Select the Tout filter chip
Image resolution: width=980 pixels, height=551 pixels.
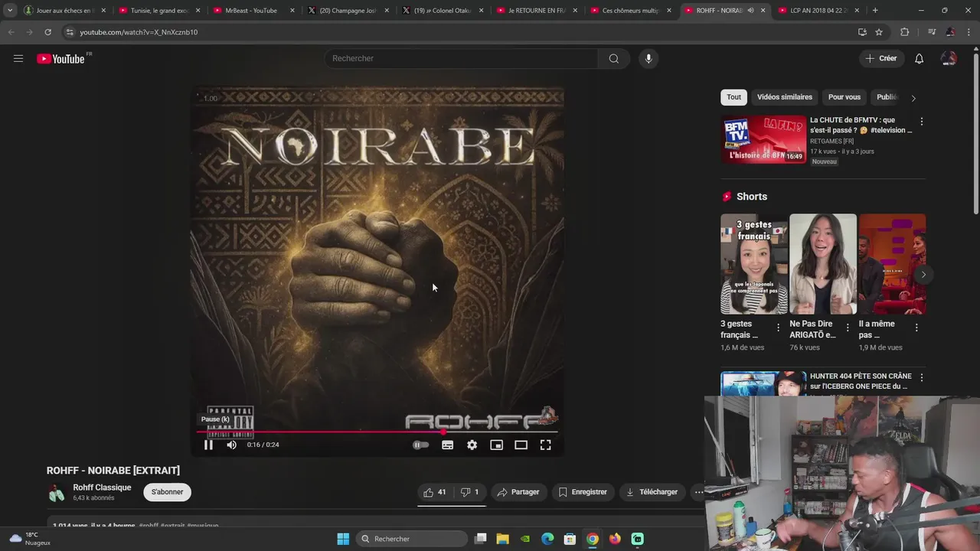pyautogui.click(x=733, y=97)
